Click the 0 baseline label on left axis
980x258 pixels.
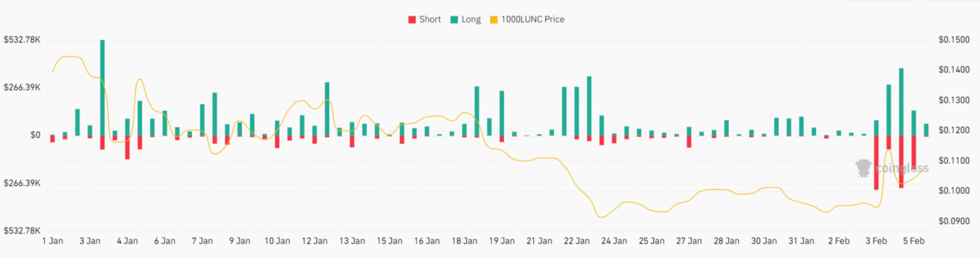(36, 135)
